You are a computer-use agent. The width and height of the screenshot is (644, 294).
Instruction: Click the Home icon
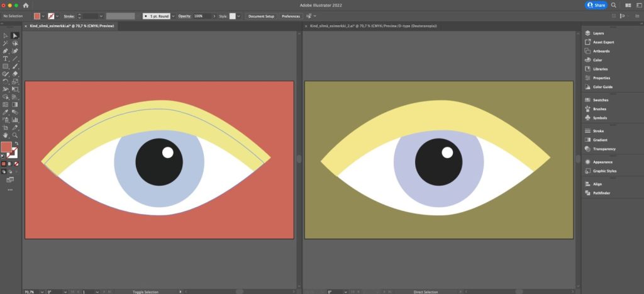pyautogui.click(x=26, y=5)
